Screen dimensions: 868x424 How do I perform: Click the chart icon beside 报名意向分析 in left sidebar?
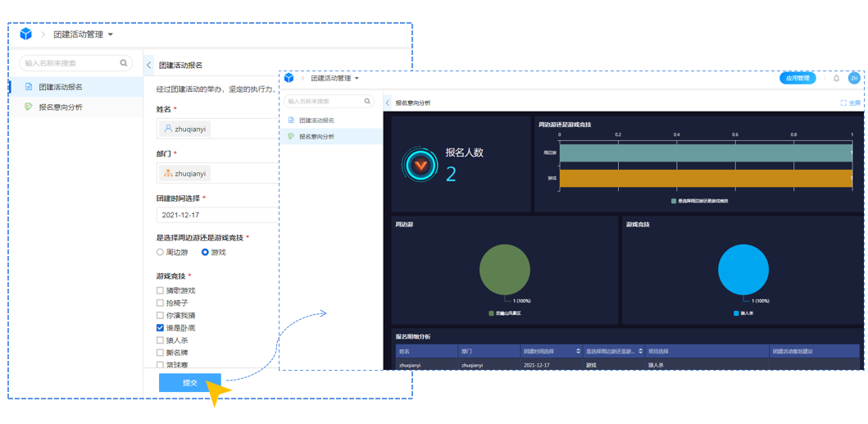tap(29, 107)
